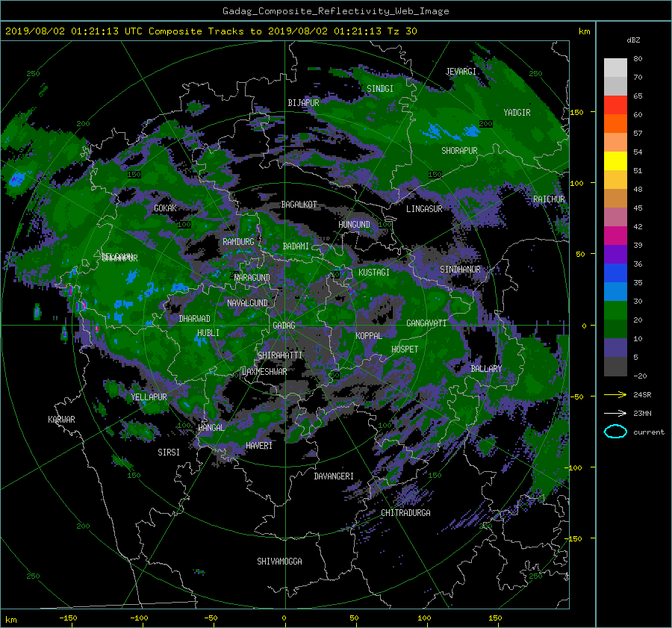Click the YADGIR city label
The image size is (672, 628).
tap(517, 113)
